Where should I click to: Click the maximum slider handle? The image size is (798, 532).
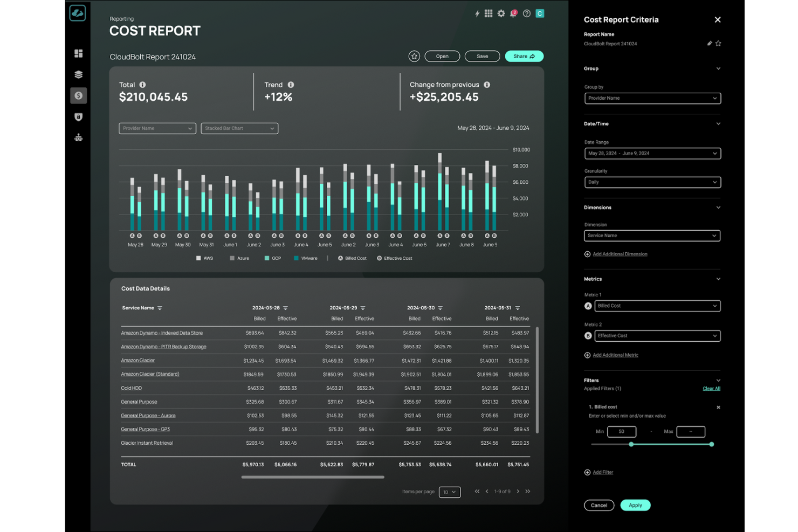(712, 444)
